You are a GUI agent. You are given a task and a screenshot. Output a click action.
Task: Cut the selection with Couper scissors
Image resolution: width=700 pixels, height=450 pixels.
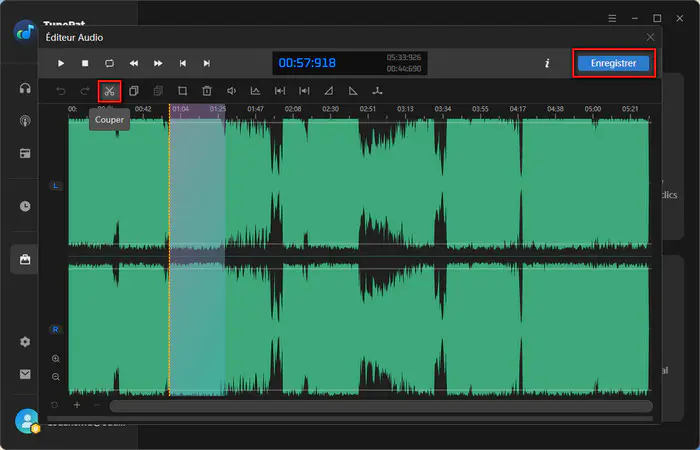pyautogui.click(x=109, y=91)
